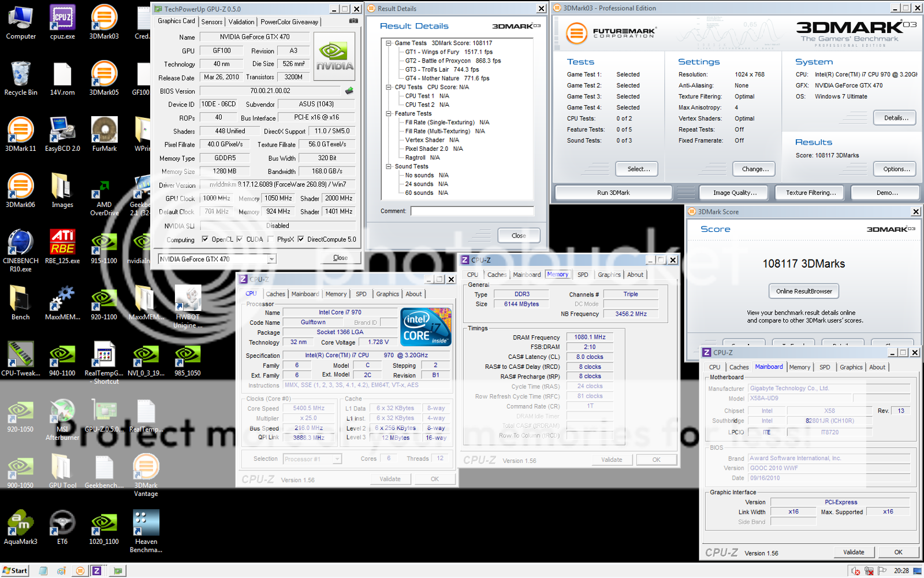Launch the 3DMark 11 desktop shortcut

21,135
